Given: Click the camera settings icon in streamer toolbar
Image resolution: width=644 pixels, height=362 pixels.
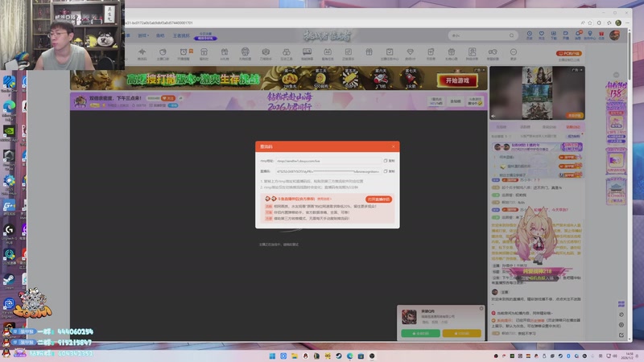Looking at the screenshot, I should (266, 54).
